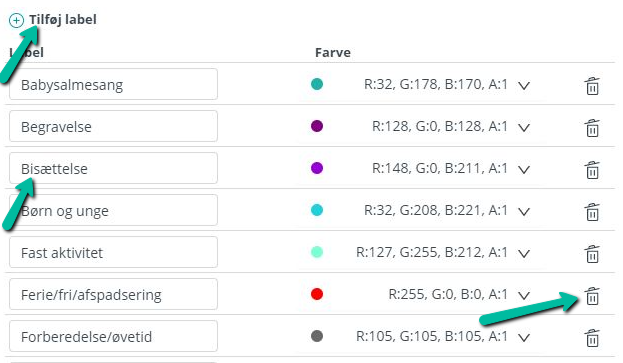Delete the Ferie/fri/afspadsering label
The height and width of the screenshot is (363, 623).
click(x=592, y=296)
